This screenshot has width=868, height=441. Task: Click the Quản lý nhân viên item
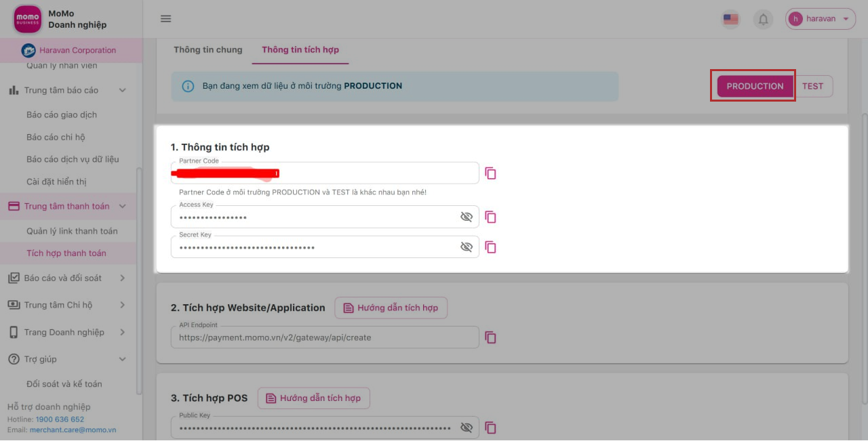[62, 66]
